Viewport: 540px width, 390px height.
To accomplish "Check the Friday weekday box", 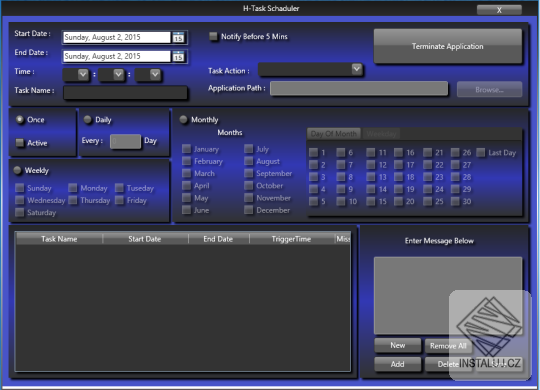I will click(x=119, y=200).
